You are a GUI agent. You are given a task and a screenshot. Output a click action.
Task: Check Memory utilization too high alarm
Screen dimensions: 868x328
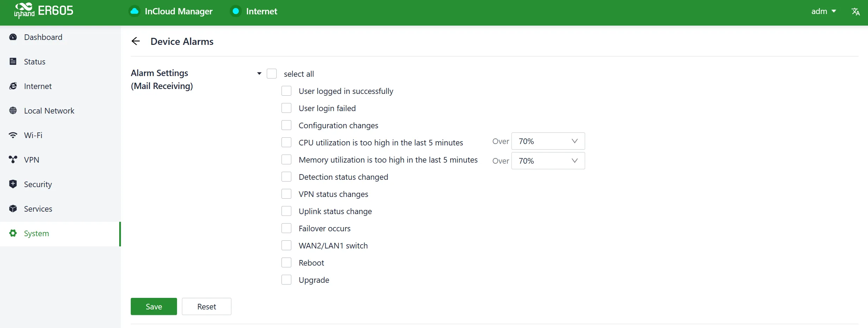click(286, 159)
